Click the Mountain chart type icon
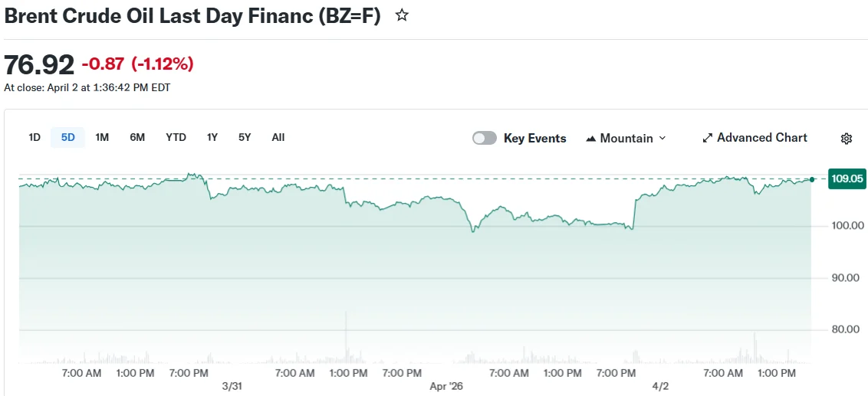This screenshot has width=868, height=396. pyautogui.click(x=591, y=139)
